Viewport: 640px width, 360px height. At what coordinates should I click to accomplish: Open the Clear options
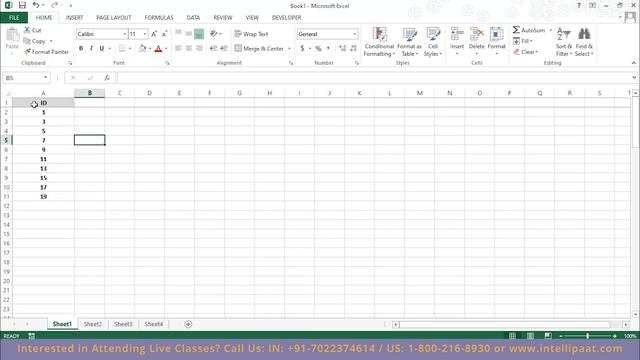[526, 52]
